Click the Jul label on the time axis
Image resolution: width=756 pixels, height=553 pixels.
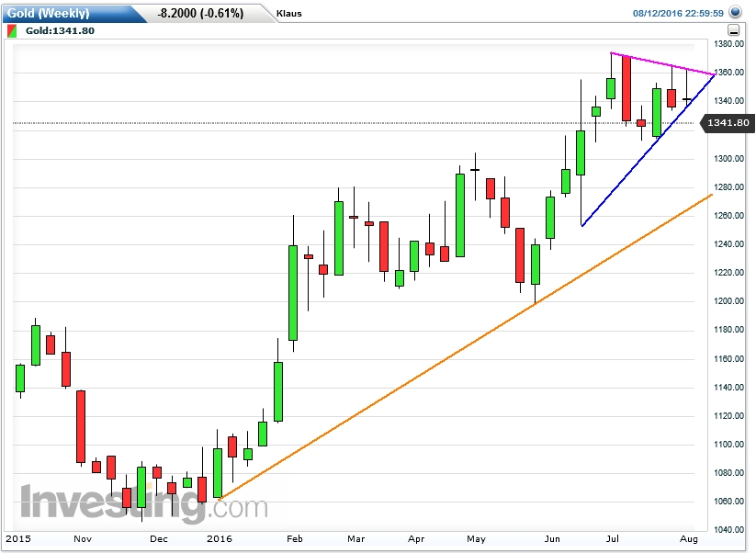click(x=613, y=539)
